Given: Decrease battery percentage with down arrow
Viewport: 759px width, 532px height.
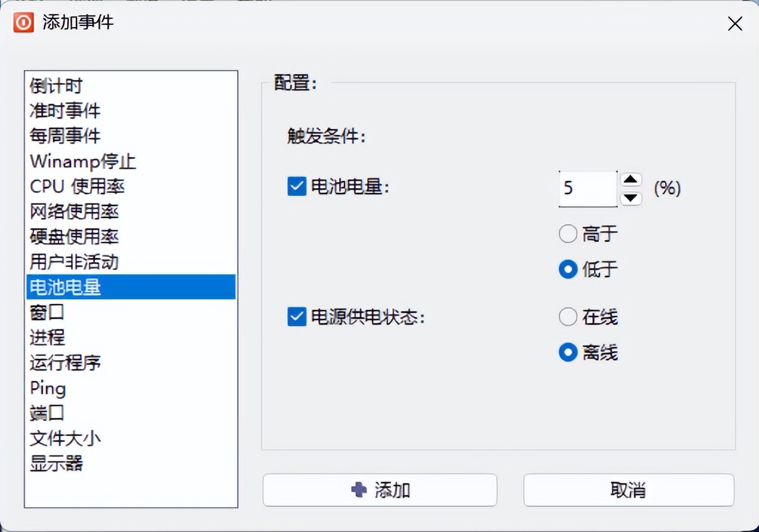Looking at the screenshot, I should click(x=631, y=198).
